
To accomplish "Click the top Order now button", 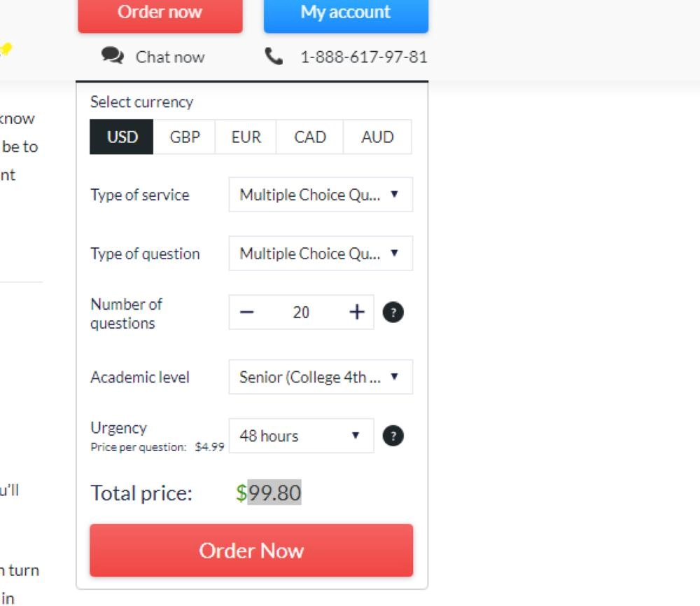I will click(160, 12).
